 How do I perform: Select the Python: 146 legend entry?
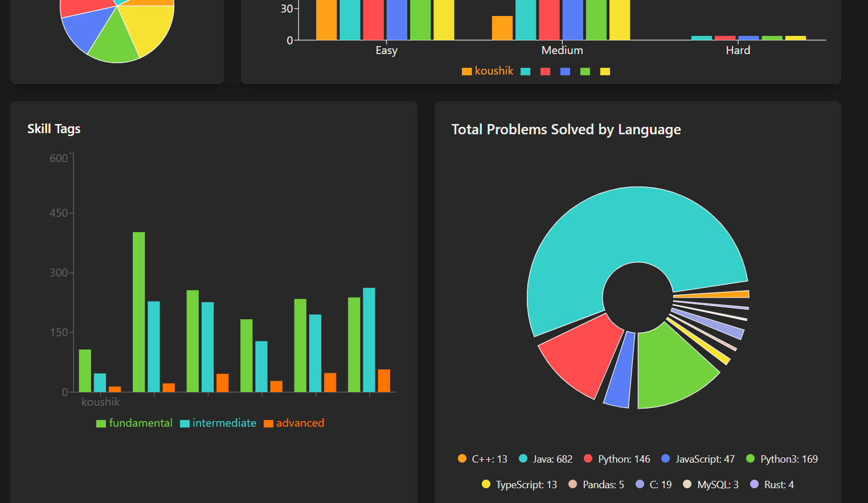617,459
